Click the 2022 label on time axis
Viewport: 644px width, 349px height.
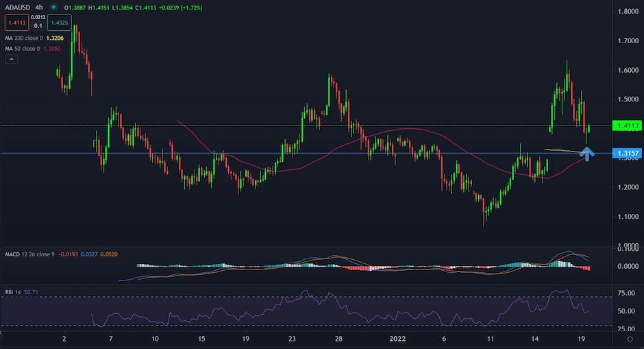(399, 339)
